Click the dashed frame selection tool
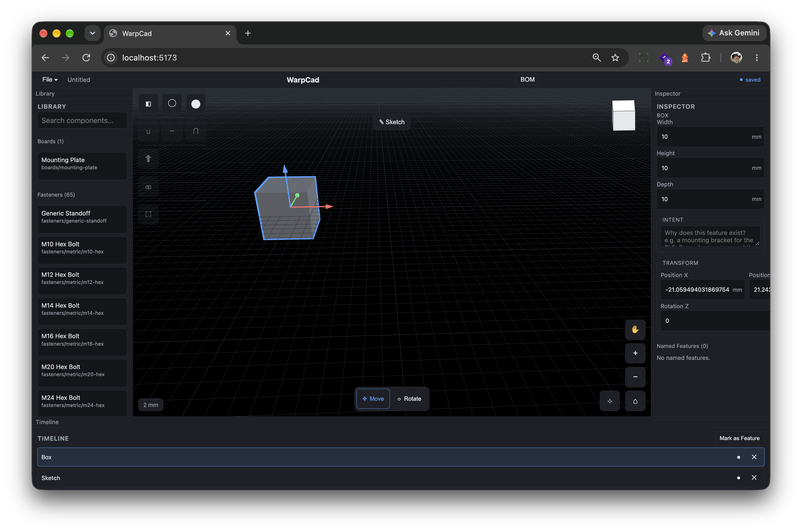This screenshot has width=802, height=532. tap(148, 214)
